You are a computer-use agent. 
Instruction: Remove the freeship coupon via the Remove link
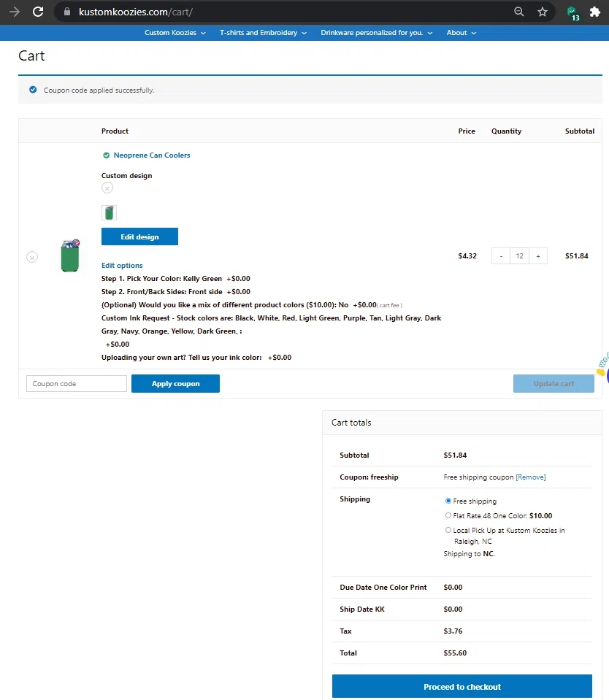pyautogui.click(x=531, y=477)
